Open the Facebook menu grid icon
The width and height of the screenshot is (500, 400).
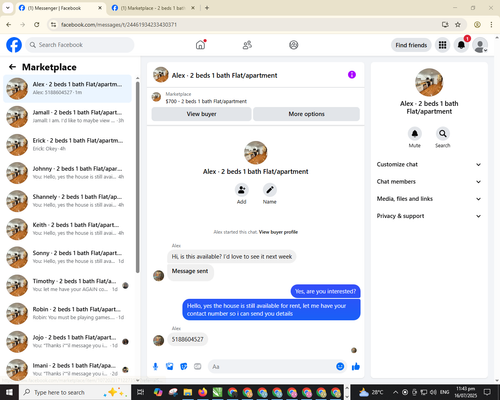pyautogui.click(x=442, y=45)
